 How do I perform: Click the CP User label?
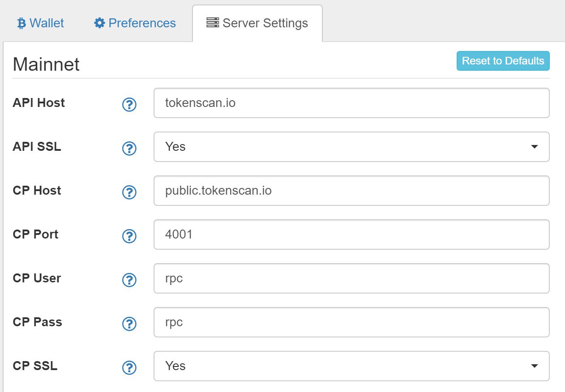coord(37,278)
